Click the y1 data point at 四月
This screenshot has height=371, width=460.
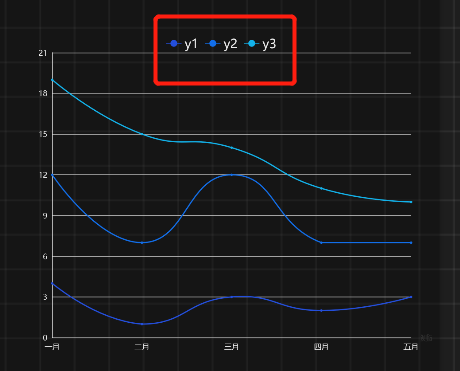[321, 310]
